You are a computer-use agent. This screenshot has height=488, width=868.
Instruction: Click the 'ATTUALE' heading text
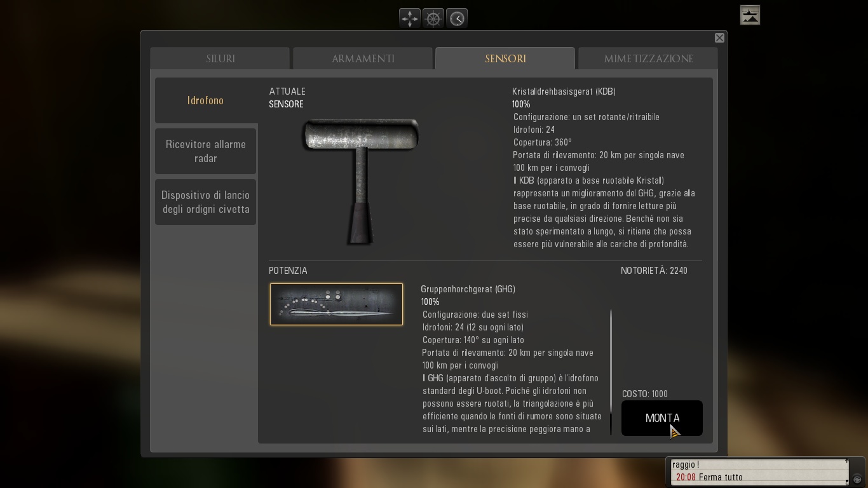coord(287,91)
